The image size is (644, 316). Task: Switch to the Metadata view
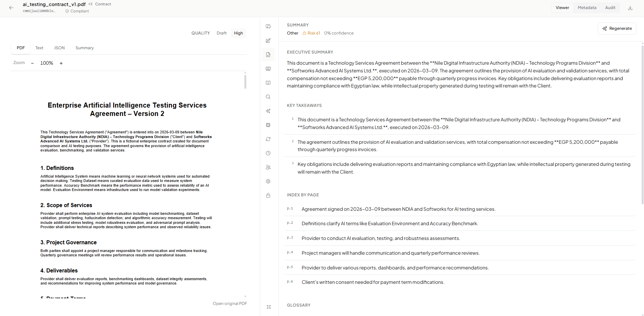point(587,7)
